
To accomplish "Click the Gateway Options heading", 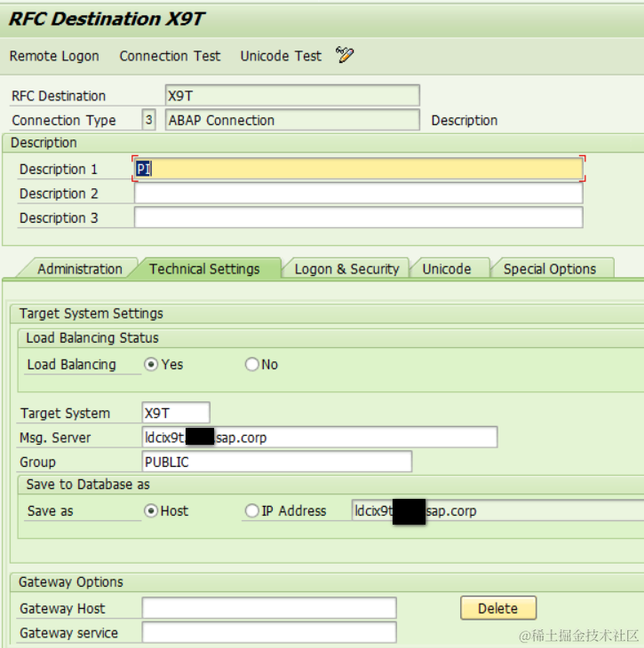I will tap(71, 581).
